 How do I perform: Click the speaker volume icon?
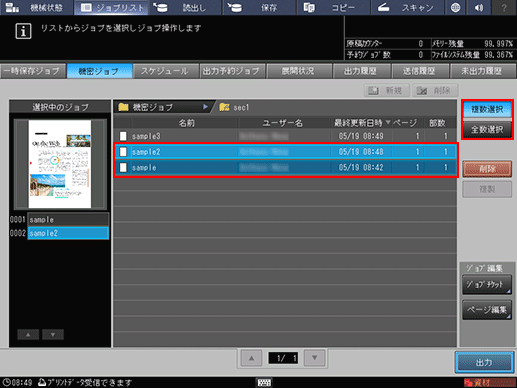click(x=479, y=7)
